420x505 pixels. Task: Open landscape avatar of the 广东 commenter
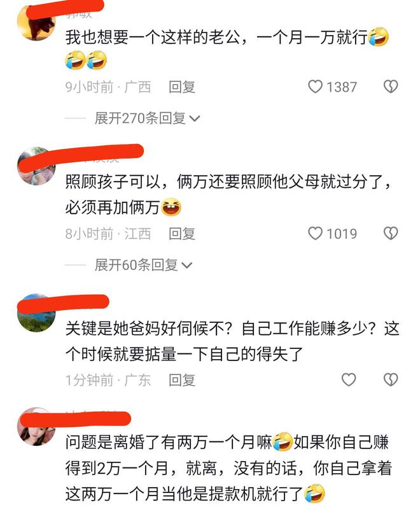point(36,313)
